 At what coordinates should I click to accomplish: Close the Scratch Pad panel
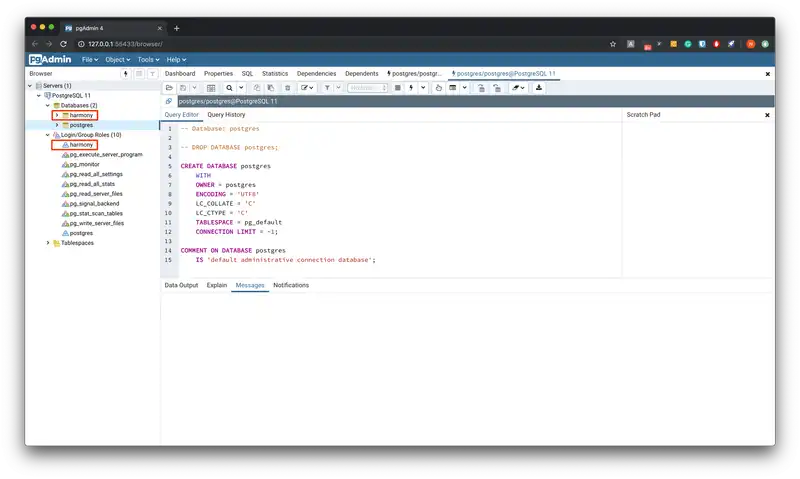(767, 115)
